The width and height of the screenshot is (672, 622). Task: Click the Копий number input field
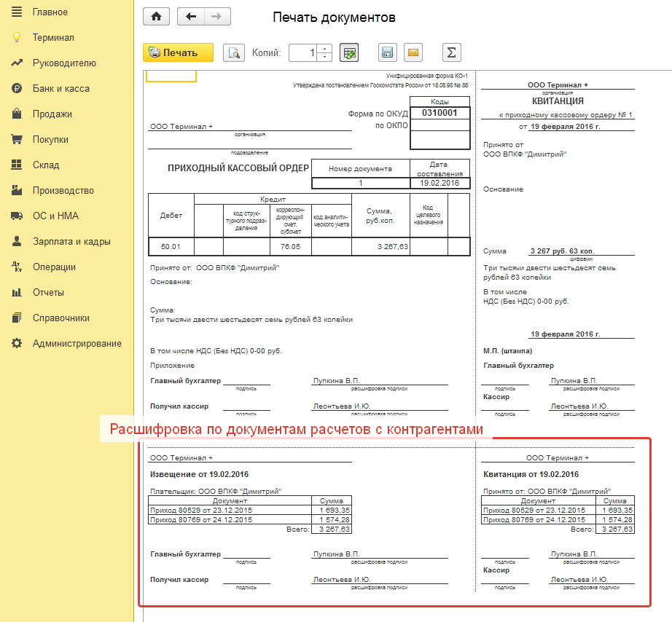point(303,52)
